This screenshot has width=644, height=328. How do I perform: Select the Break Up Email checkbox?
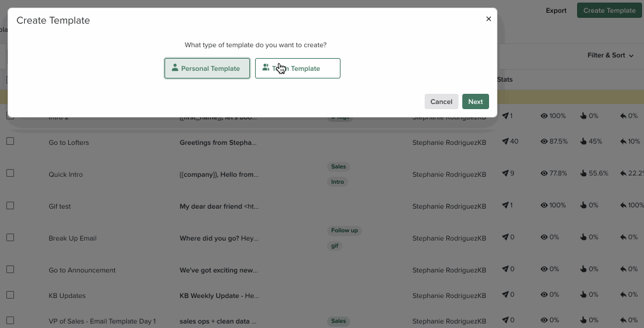click(x=10, y=237)
